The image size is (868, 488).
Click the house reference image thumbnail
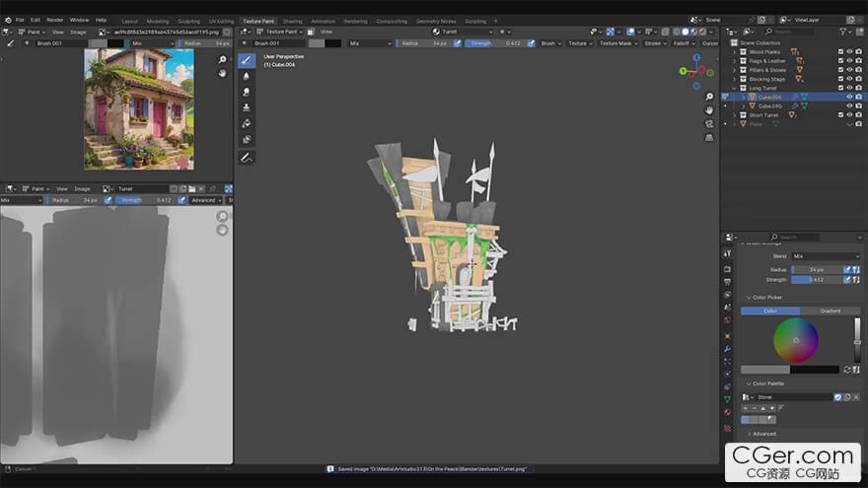[138, 109]
